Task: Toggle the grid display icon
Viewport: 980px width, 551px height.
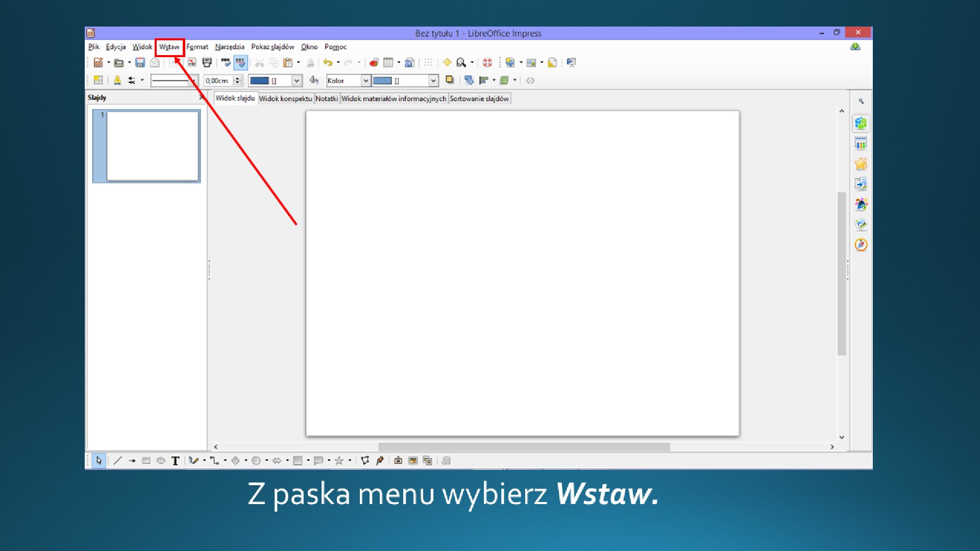Action: (x=428, y=62)
